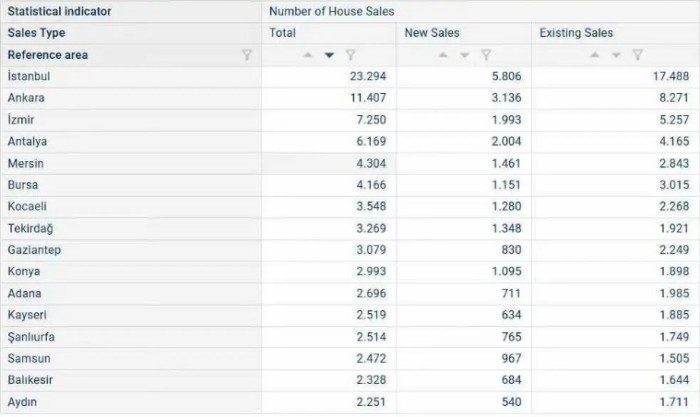Select the İstanbul row label
Viewport: 700px width, 417px height.
click(29, 76)
